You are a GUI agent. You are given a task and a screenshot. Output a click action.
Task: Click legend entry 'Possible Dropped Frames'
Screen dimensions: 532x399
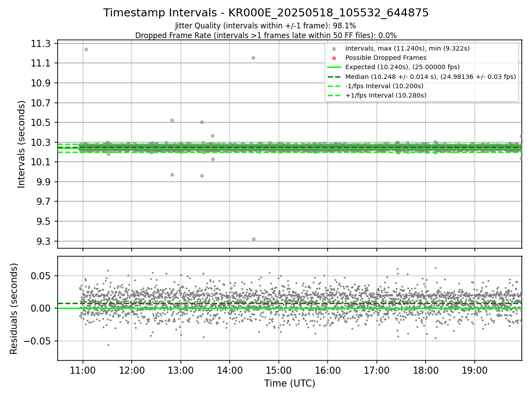tap(386, 58)
